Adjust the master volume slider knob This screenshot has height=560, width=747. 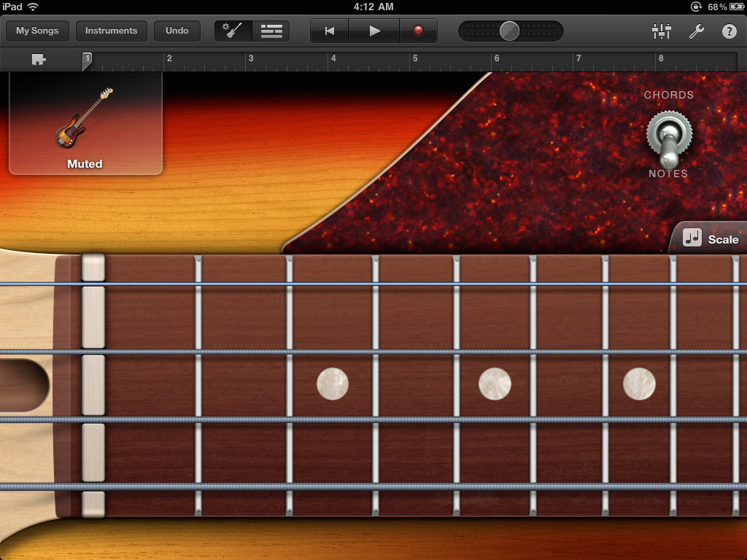509,31
